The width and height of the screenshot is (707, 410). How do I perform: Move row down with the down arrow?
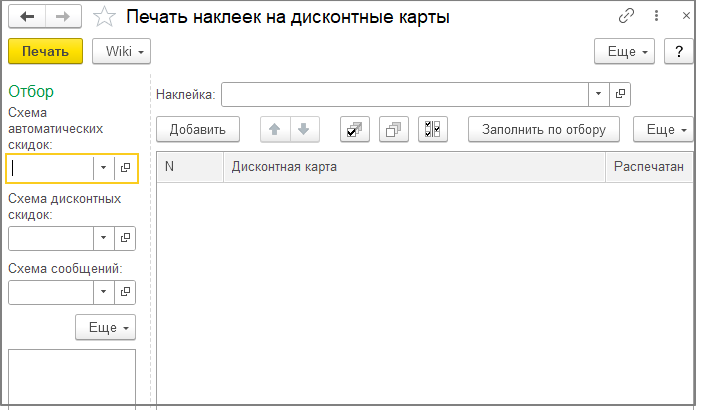point(304,129)
